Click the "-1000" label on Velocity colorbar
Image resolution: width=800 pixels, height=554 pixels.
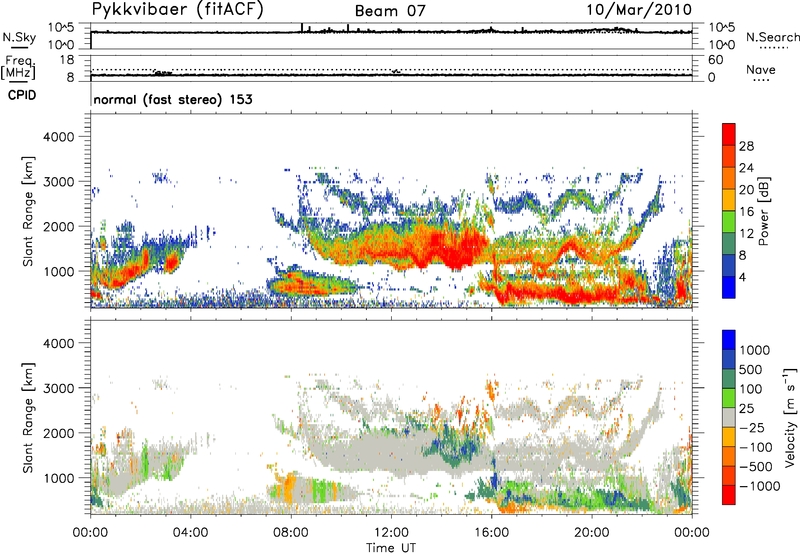point(759,486)
